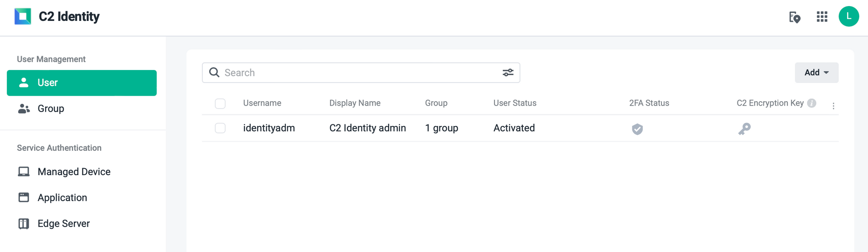Toggle the select-all users checkbox

220,103
